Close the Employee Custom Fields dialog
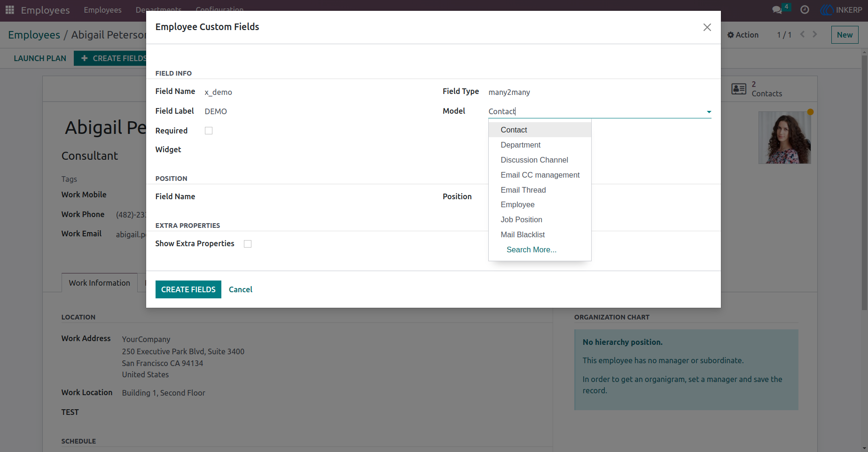 (x=707, y=27)
